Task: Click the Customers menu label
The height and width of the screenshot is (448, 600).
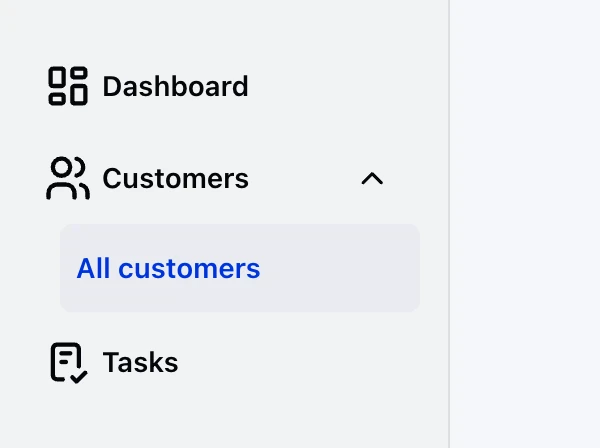Action: click(175, 179)
